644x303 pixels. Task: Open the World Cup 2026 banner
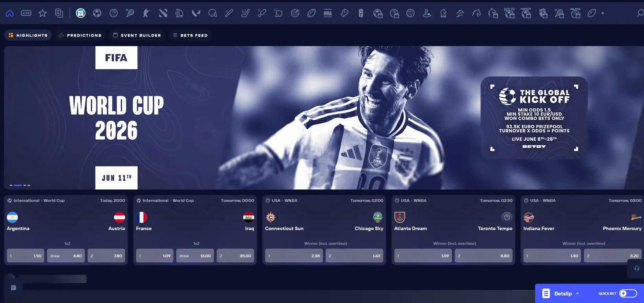(x=324, y=118)
